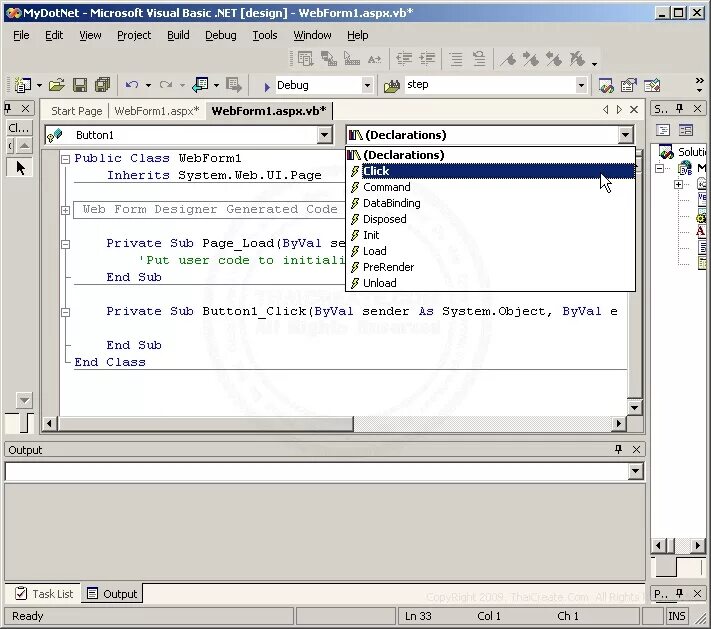Expand Web Form Designer Generated Code region

point(65,210)
